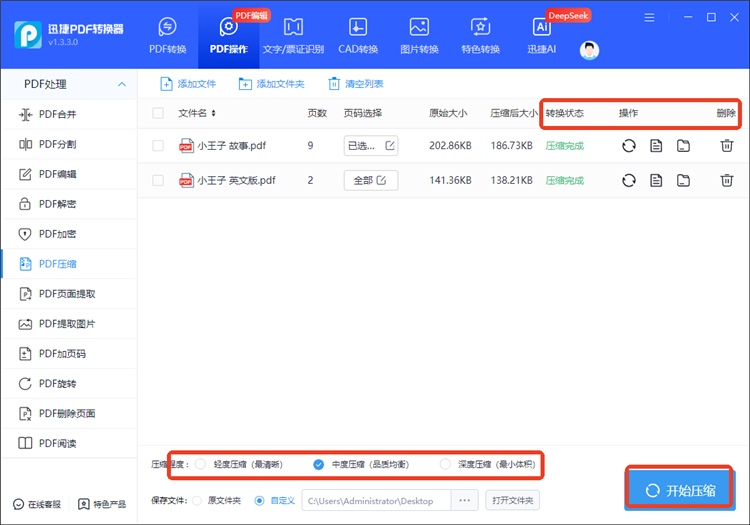The width and height of the screenshot is (750, 525).
Task: Open the 迅捷AI tab
Action: (x=541, y=36)
